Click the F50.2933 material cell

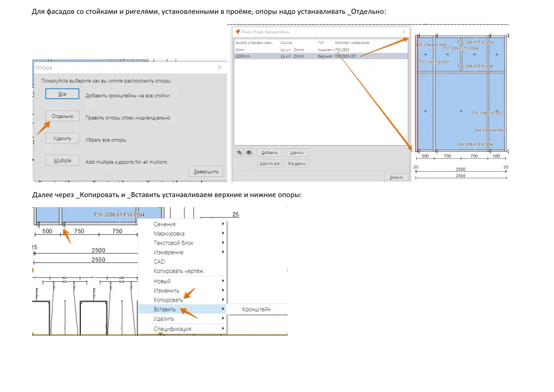coord(342,50)
